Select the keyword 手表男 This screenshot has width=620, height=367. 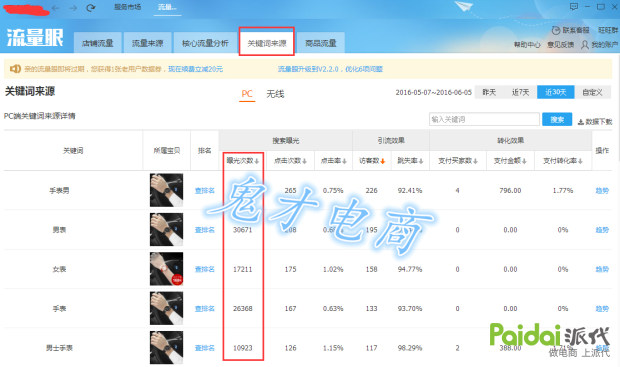click(x=59, y=191)
